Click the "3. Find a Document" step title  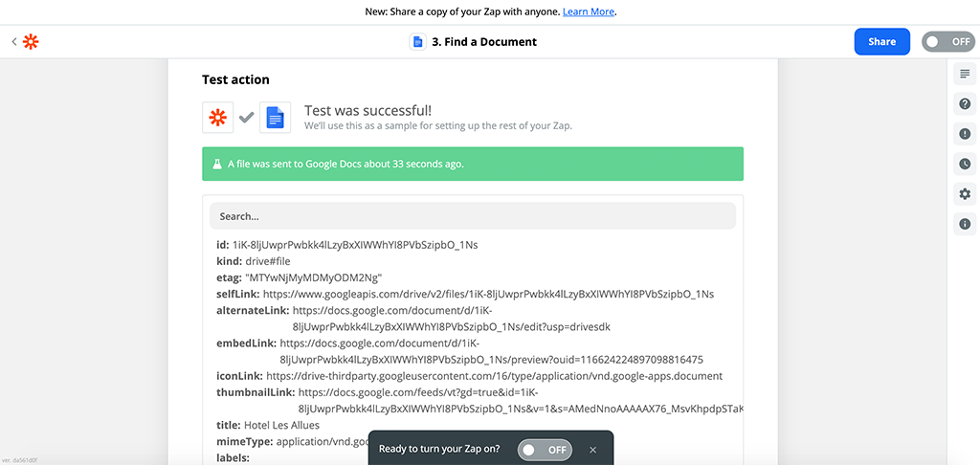(484, 42)
